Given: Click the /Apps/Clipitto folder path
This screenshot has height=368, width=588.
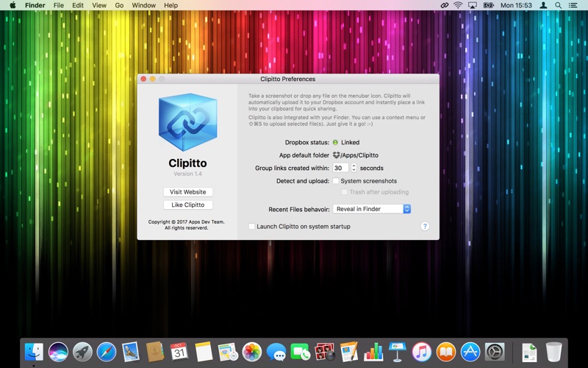Looking at the screenshot, I should click(x=359, y=155).
